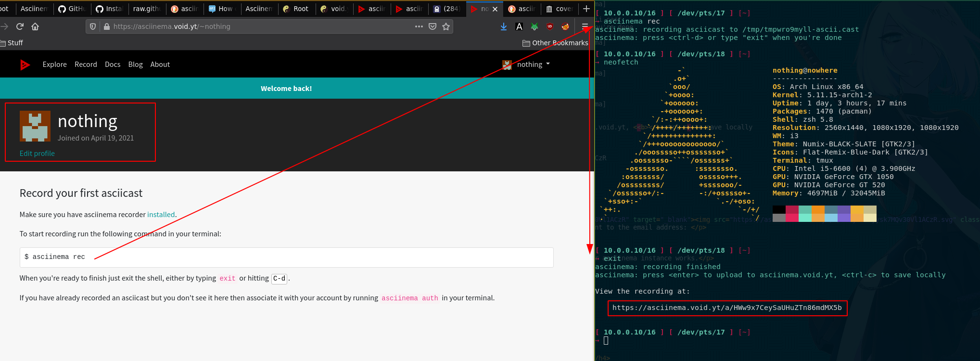Click the asciinema logo in the site navbar

coord(25,64)
